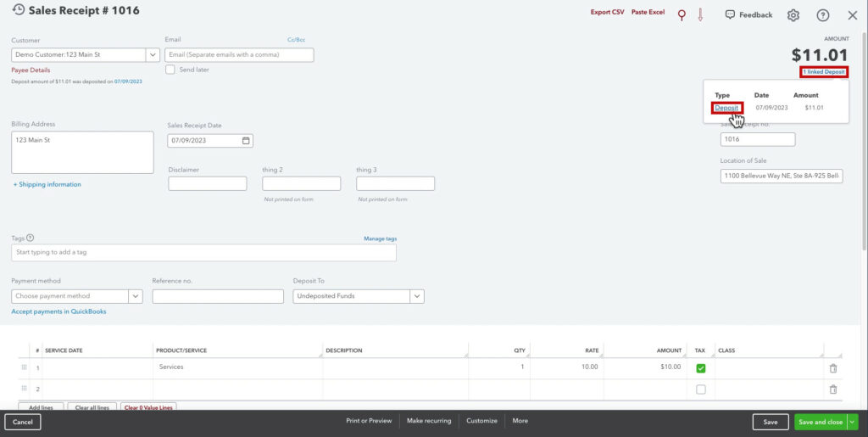Open the More menu in footer

[x=520, y=421]
